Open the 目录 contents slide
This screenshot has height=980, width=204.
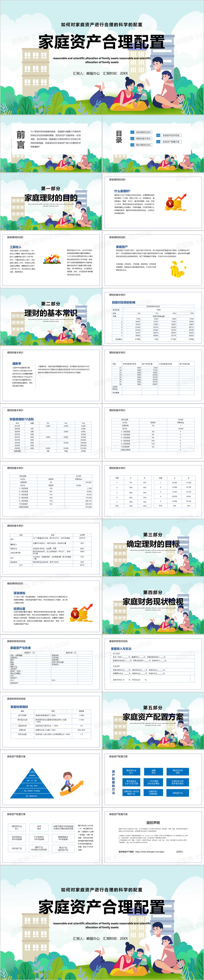click(x=153, y=144)
